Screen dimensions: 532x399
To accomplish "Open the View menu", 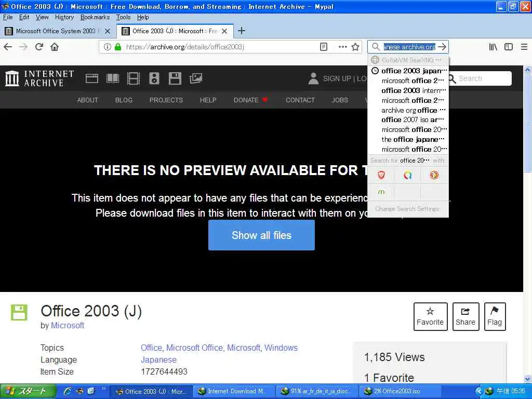I will click(42, 17).
